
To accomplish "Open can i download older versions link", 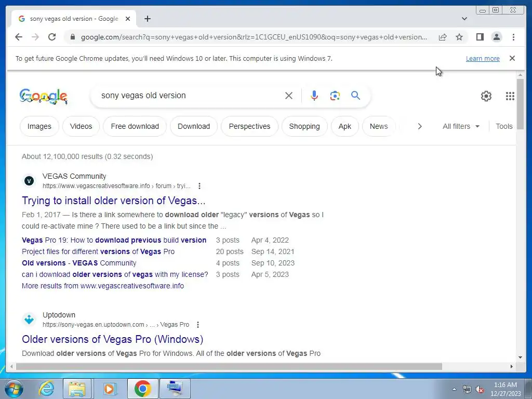I will tap(115, 274).
